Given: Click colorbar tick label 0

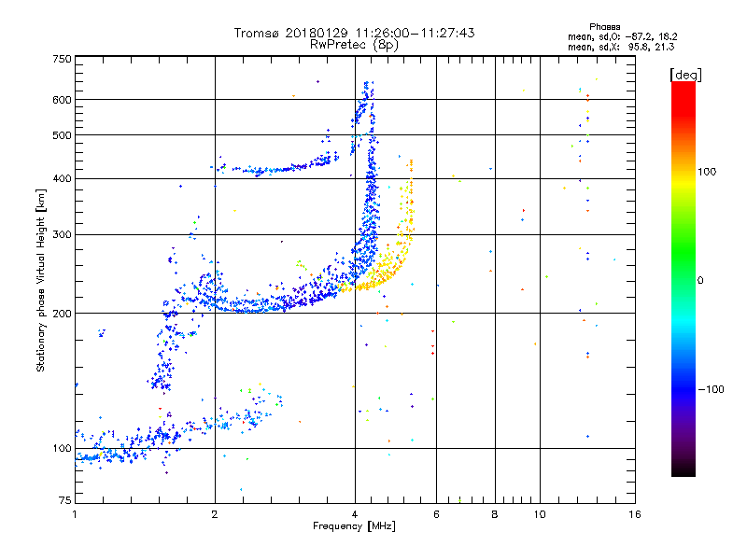Looking at the screenshot, I should 700,281.
